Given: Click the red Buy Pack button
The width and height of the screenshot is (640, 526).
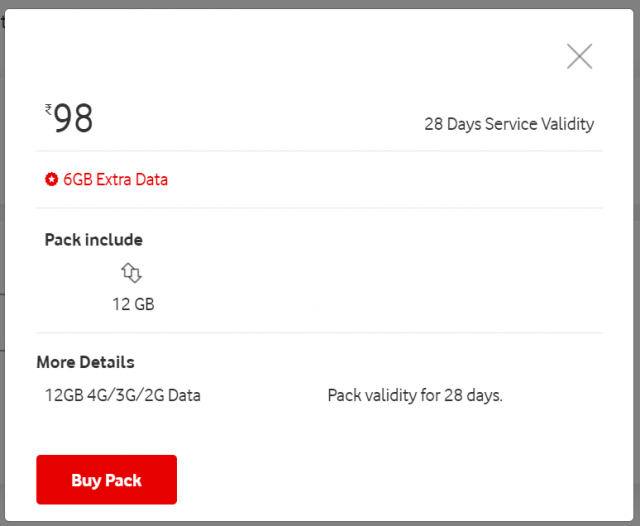Looking at the screenshot, I should [x=107, y=479].
